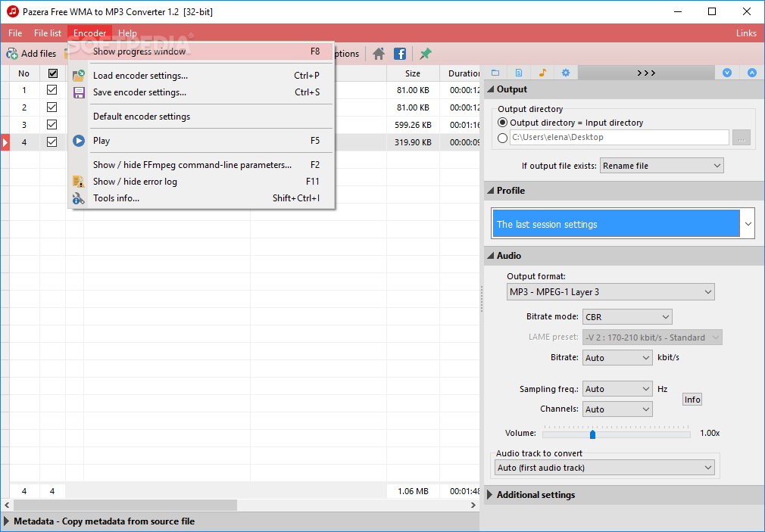Click the browse (...) output directory button

[x=741, y=138]
